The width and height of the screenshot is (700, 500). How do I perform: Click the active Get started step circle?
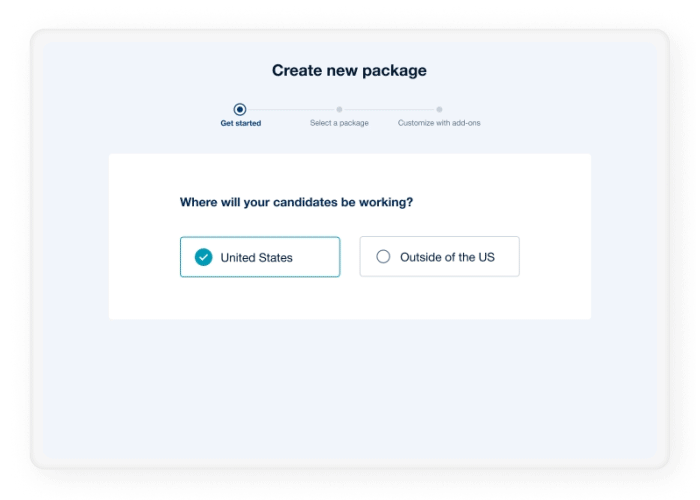point(240,109)
